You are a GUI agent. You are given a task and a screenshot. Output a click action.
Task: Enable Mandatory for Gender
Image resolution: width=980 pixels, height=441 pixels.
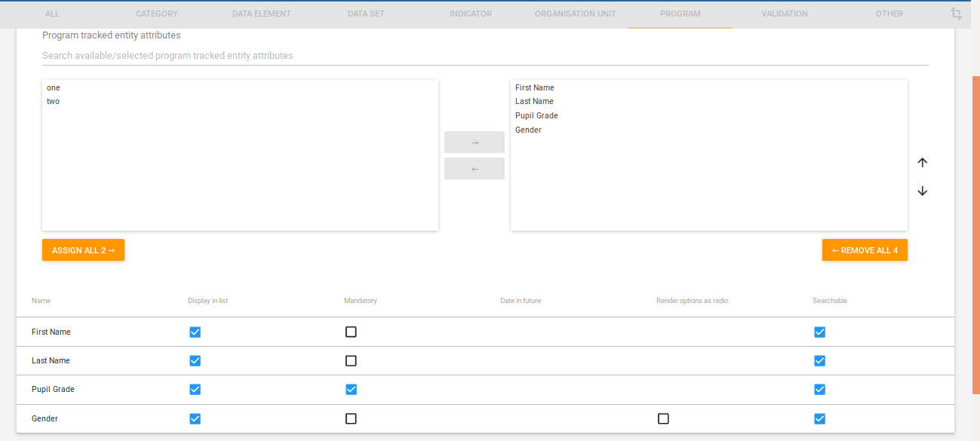[351, 418]
